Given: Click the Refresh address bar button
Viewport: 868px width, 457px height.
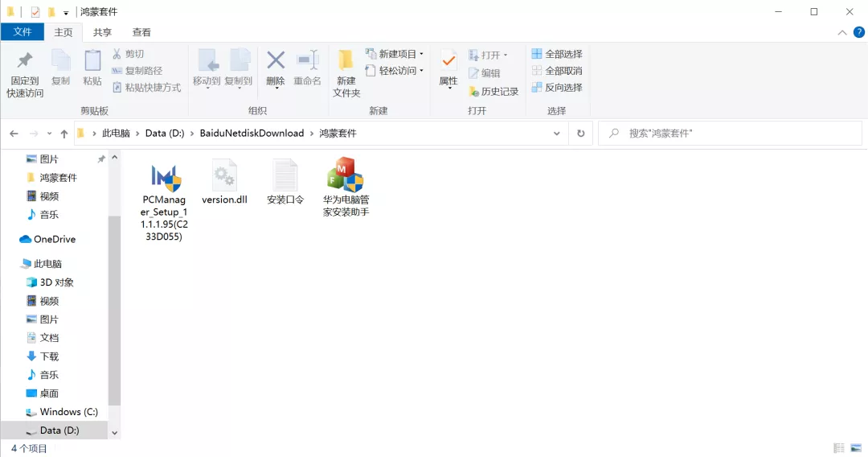Looking at the screenshot, I should click(581, 134).
